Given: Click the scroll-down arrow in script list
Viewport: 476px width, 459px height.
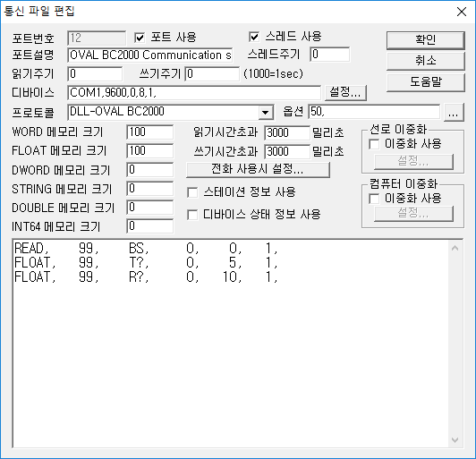Looking at the screenshot, I should click(455, 439).
